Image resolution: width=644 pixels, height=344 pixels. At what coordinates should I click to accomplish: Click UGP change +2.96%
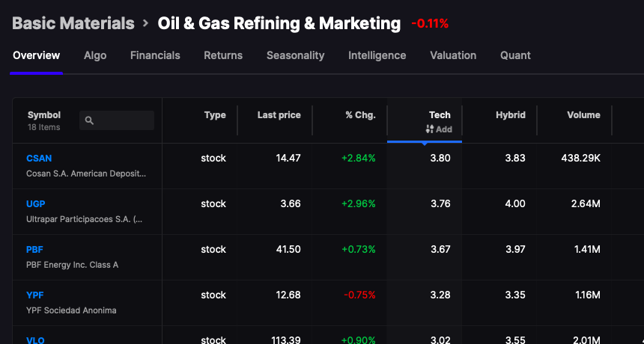359,203
